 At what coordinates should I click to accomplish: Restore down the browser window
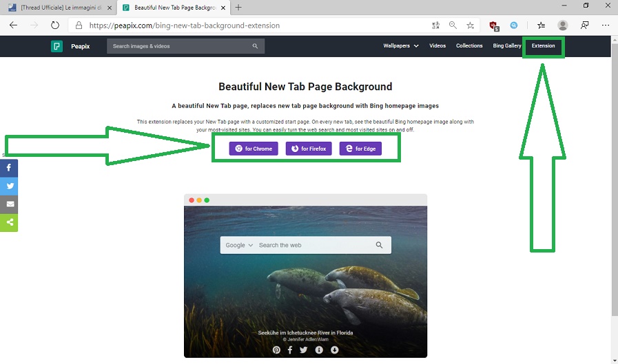click(586, 6)
